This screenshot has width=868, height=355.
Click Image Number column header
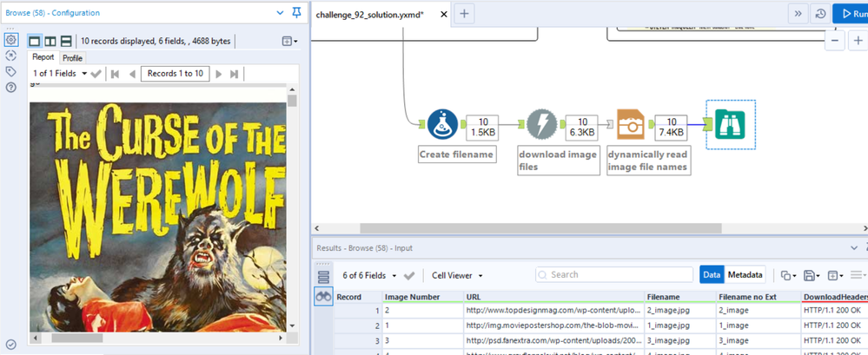tap(423, 297)
